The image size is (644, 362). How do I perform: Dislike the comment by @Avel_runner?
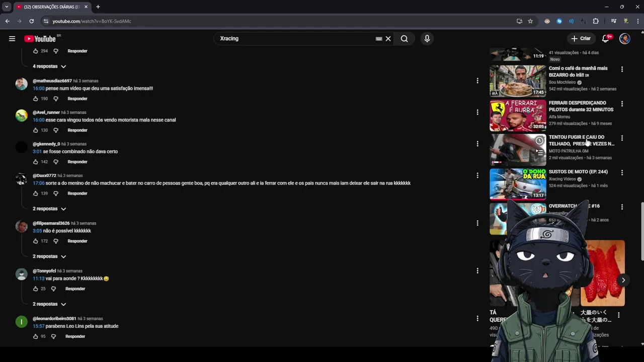click(56, 130)
